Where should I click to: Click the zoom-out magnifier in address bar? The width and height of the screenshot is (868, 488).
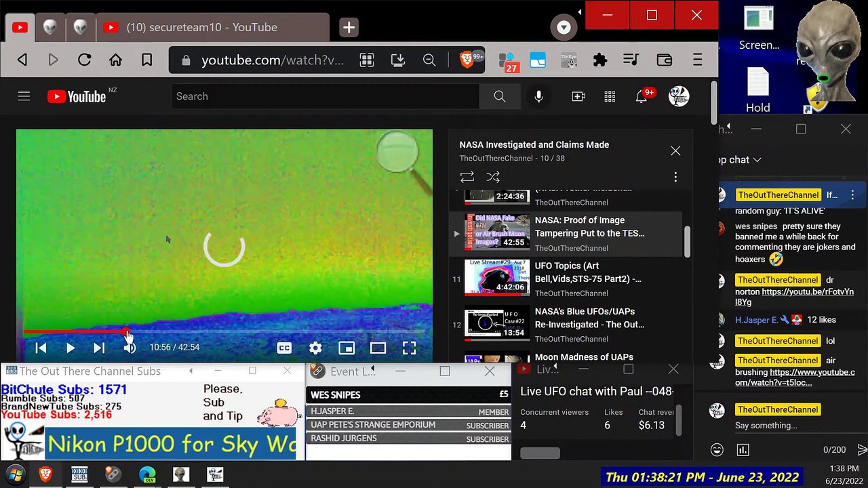(x=429, y=60)
